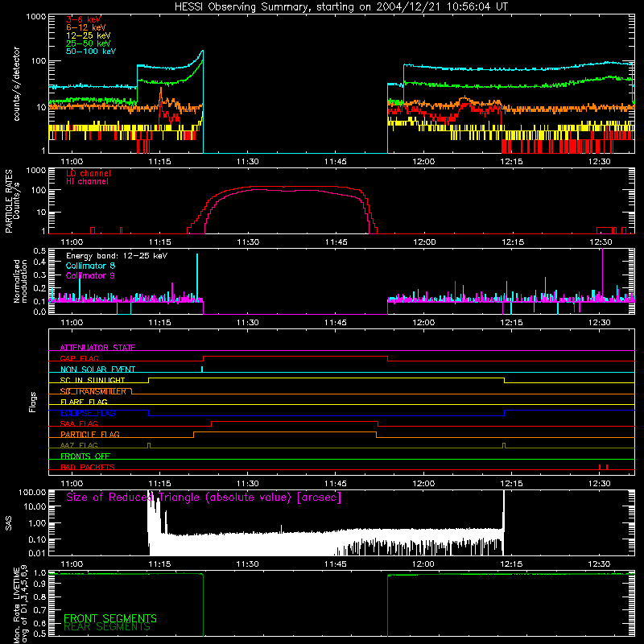The width and height of the screenshot is (644, 644).
Task: Click the ECLIPSE FLAG label
Action: coord(88,413)
